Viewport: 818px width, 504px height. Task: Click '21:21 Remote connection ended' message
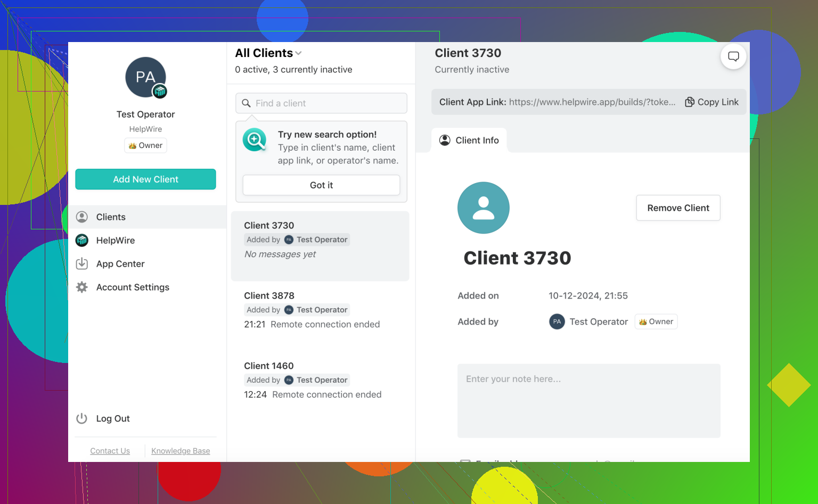(x=312, y=324)
